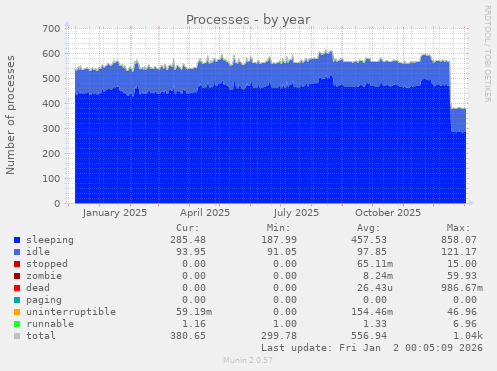Select the 'stopped' legend label
This screenshot has height=371, width=497.
click(47, 264)
